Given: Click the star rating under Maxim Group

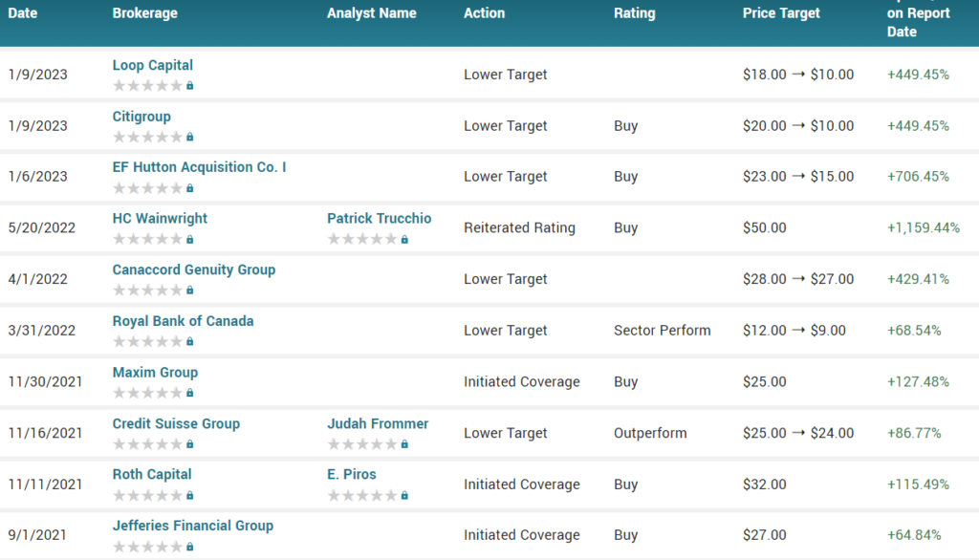Looking at the screenshot, I should click(x=147, y=393).
